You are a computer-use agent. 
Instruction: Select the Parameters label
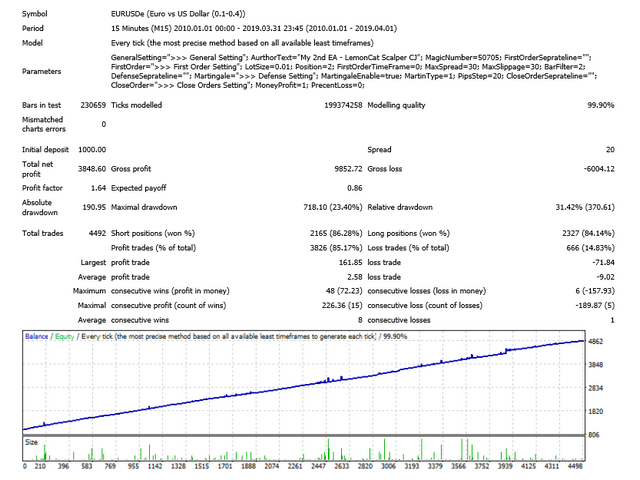41,71
